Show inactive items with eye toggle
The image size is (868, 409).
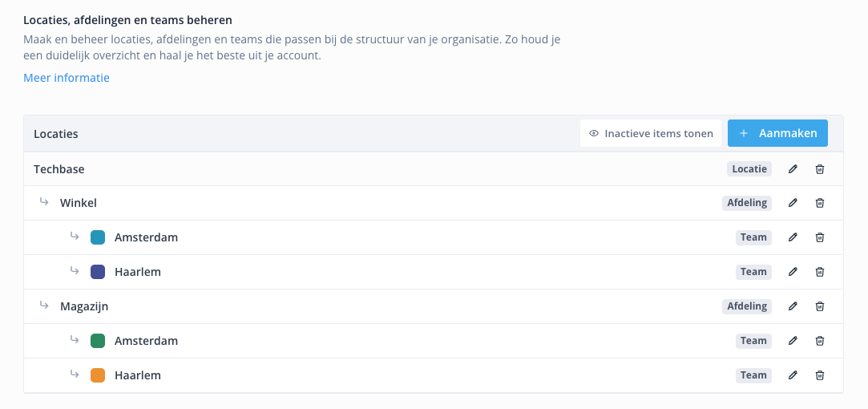point(651,134)
